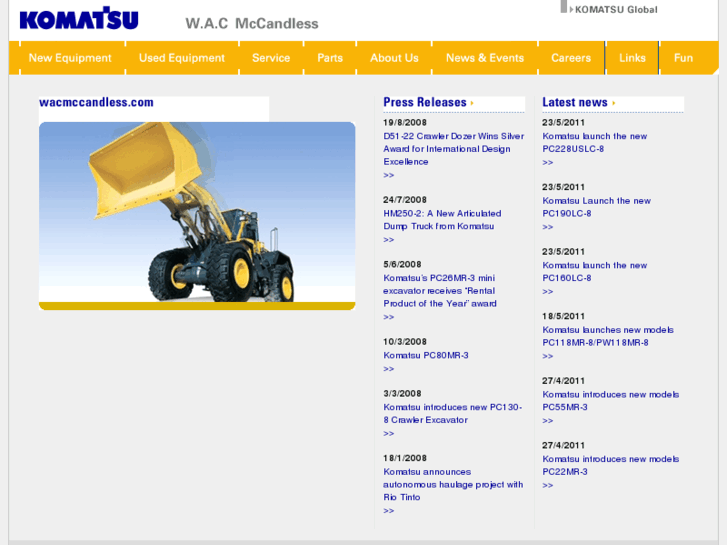Click the wheel loader banner image
Viewport: 727px width, 545px height.
click(x=197, y=216)
